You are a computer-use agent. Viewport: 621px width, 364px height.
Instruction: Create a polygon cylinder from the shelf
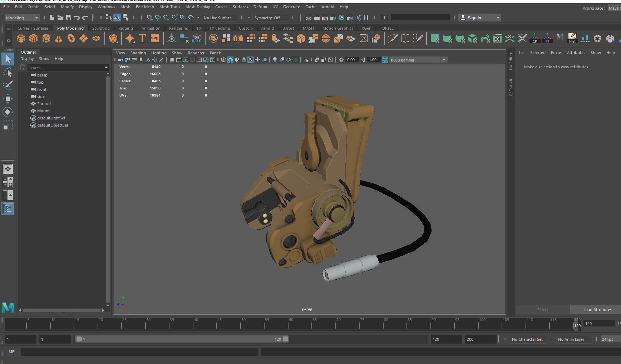[x=46, y=38]
